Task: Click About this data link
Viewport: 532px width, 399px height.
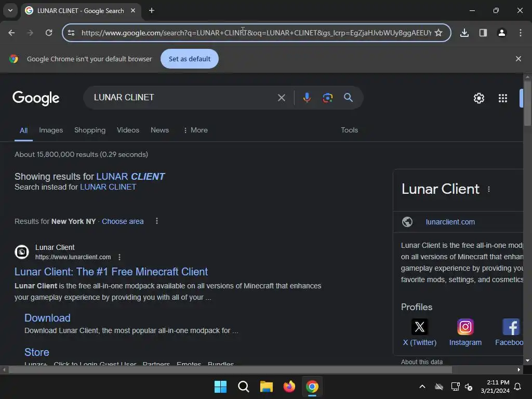Action: [x=422, y=362]
